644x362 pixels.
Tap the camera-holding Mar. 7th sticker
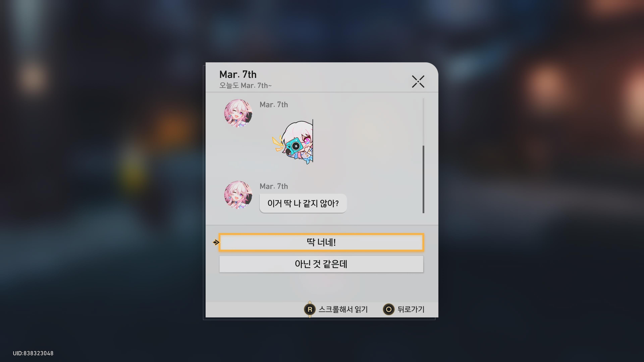[x=293, y=142]
